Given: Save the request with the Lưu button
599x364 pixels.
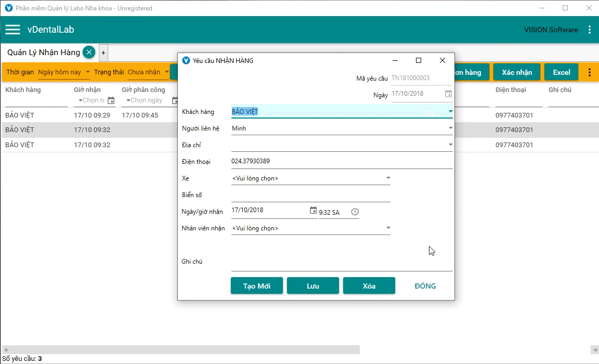Looking at the screenshot, I should coord(313,285).
